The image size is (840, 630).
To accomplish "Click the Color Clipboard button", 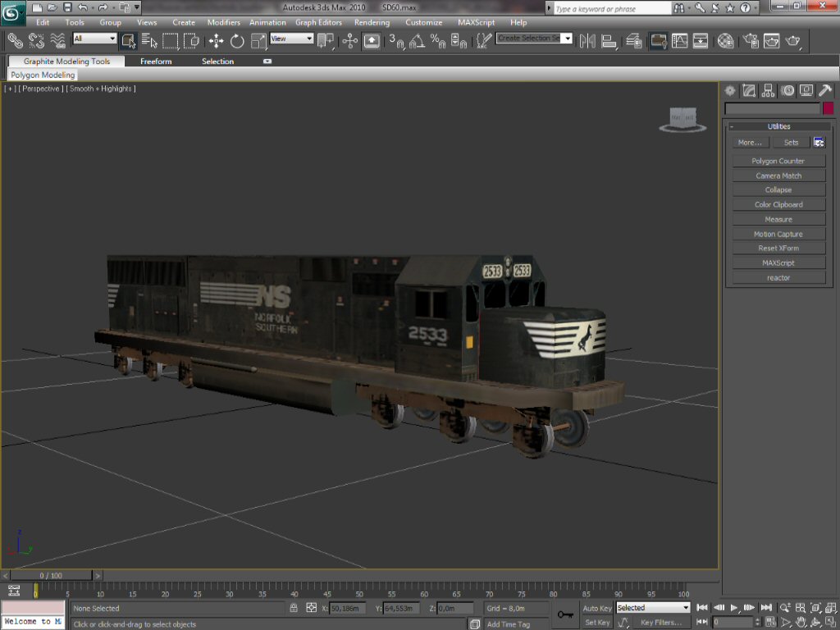I will (778, 204).
